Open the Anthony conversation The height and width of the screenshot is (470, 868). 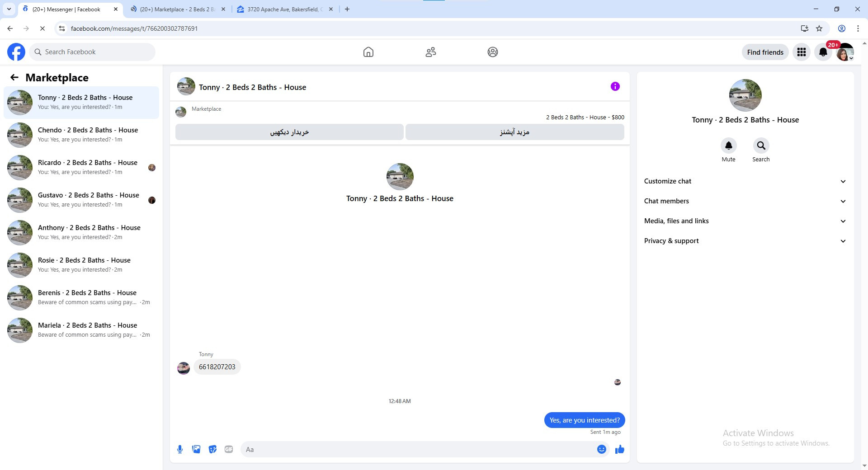coord(81,233)
